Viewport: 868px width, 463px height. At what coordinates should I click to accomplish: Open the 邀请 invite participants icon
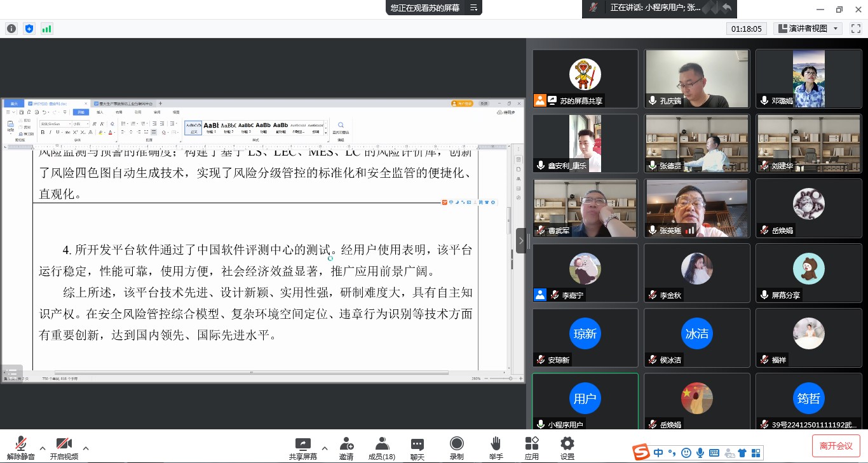[x=346, y=447]
